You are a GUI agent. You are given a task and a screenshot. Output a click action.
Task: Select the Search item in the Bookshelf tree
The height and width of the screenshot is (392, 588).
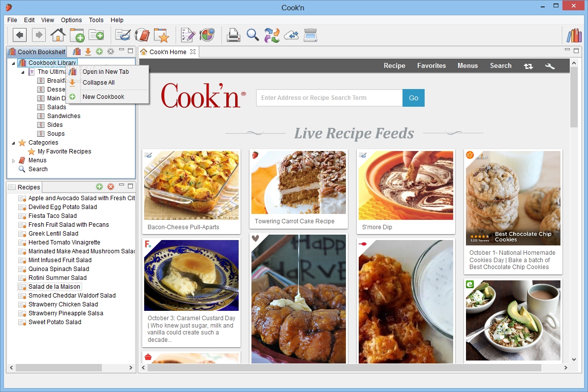38,169
